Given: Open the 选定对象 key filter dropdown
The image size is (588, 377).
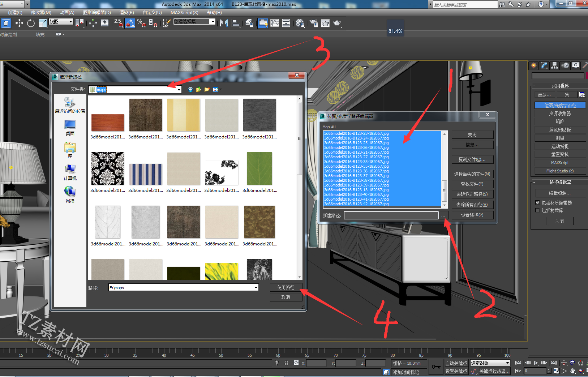Looking at the screenshot, I should (x=490, y=363).
